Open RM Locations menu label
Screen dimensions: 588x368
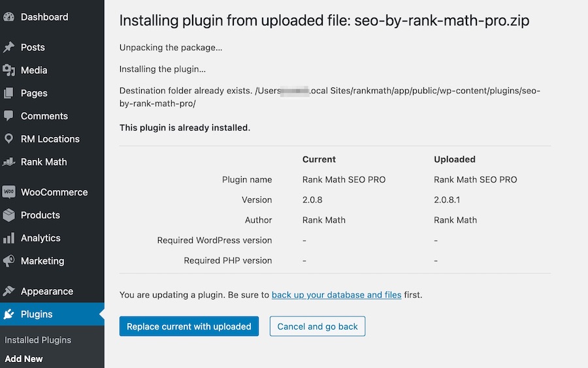pos(50,139)
